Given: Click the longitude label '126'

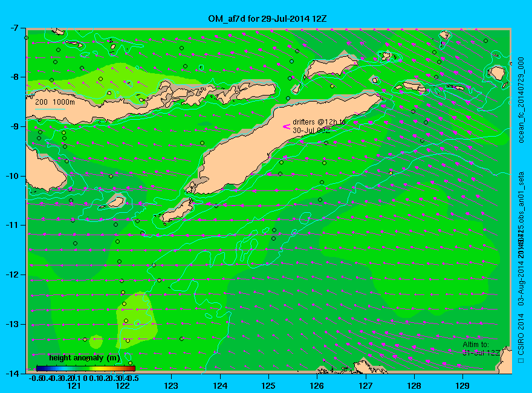Looking at the screenshot, I should [317, 386].
